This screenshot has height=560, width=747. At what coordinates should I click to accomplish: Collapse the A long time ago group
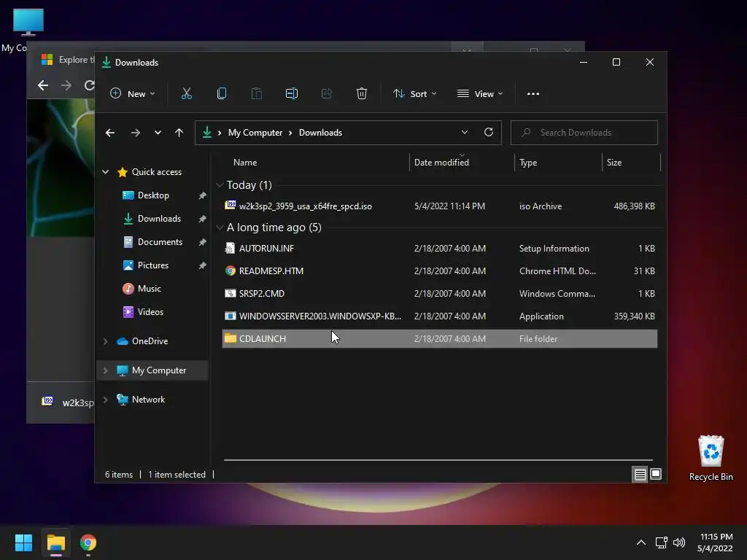[220, 227]
